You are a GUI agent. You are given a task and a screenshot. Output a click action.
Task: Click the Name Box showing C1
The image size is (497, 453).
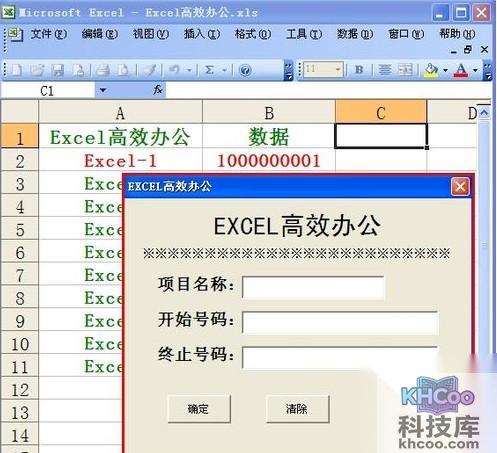coord(48,91)
